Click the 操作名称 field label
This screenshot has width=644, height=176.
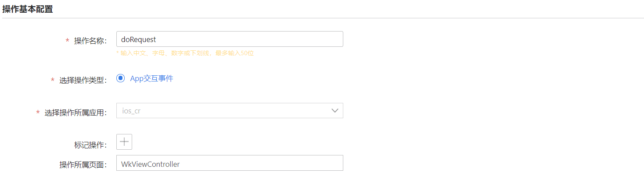[90, 41]
